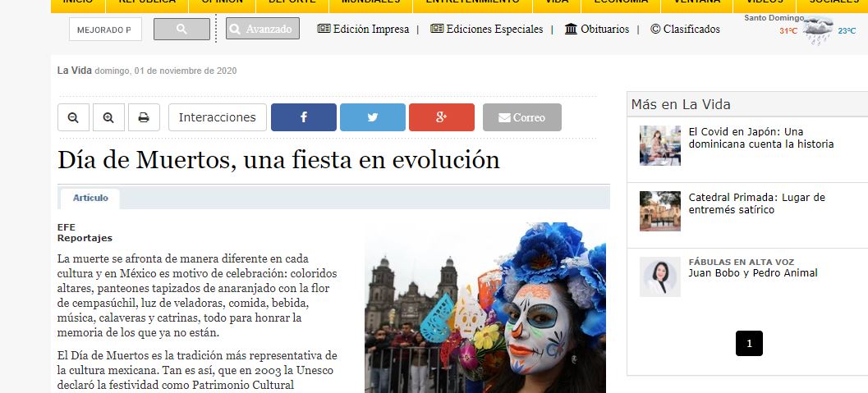
Task: Click the Interacciones button
Action: pos(218,117)
